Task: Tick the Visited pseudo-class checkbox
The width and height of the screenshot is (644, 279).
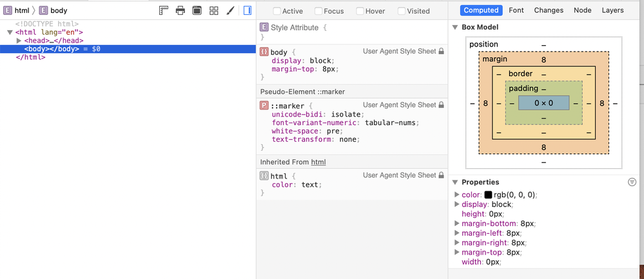Action: click(402, 11)
